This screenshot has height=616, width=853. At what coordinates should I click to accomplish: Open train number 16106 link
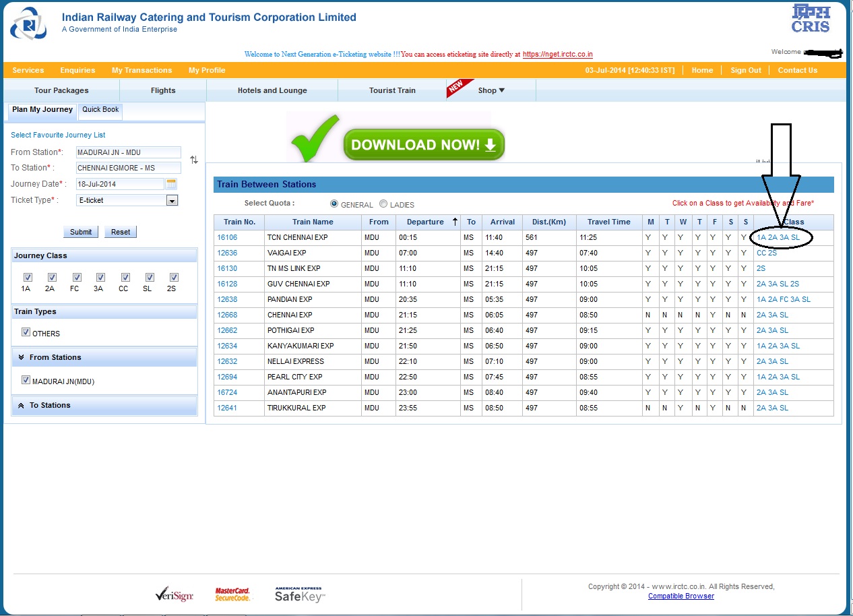click(227, 238)
